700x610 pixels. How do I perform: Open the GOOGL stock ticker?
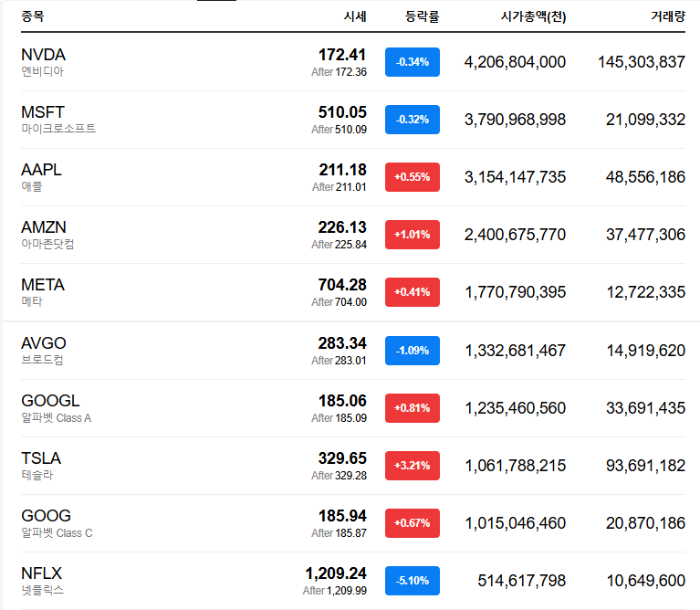[x=50, y=401]
